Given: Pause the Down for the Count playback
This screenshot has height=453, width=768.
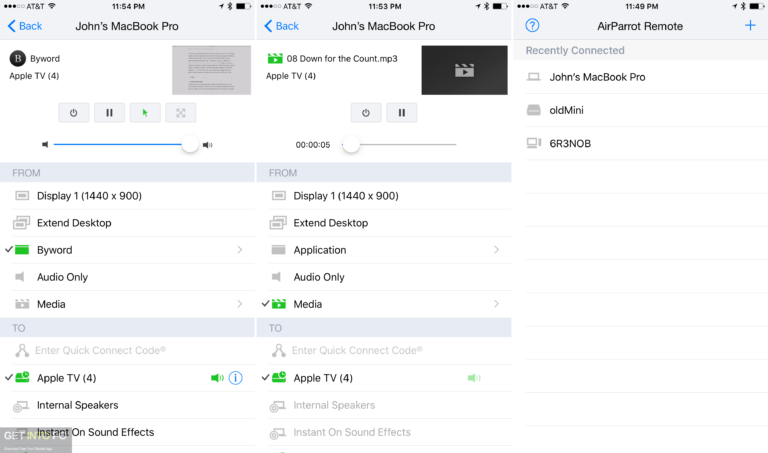Looking at the screenshot, I should click(x=402, y=113).
